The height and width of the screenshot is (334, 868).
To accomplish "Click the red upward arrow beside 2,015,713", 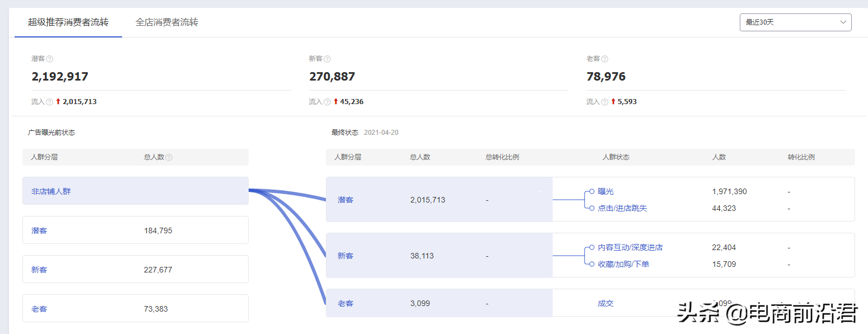I will coord(58,101).
